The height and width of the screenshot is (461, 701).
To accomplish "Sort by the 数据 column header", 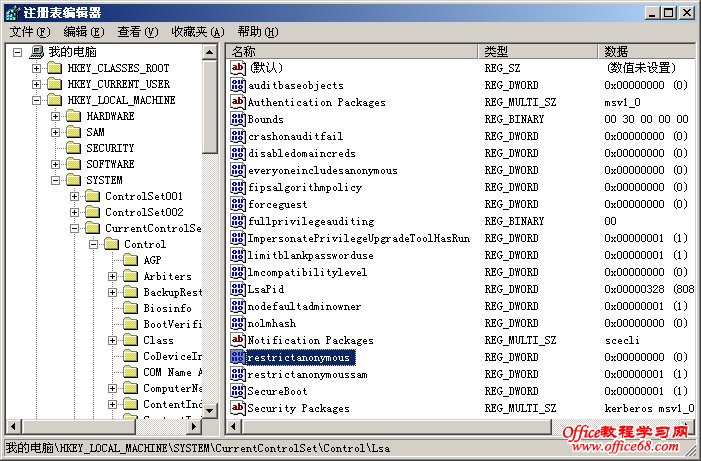I will click(x=647, y=51).
